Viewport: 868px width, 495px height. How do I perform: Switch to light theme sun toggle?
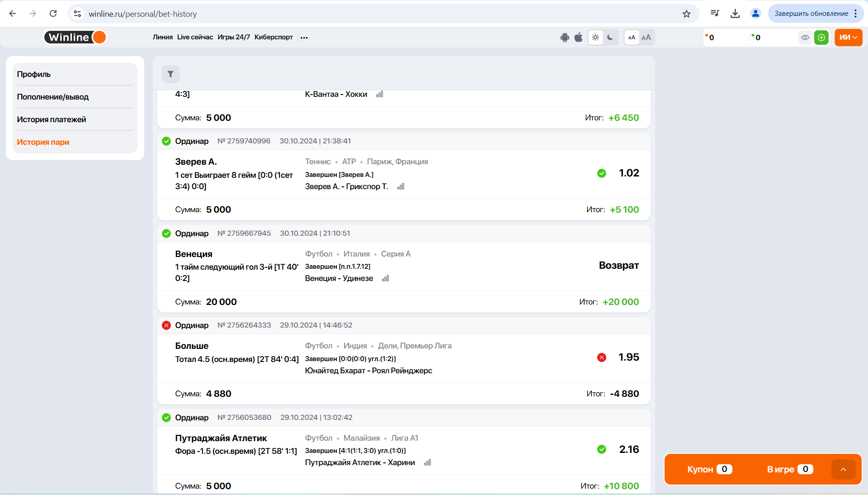pos(595,38)
